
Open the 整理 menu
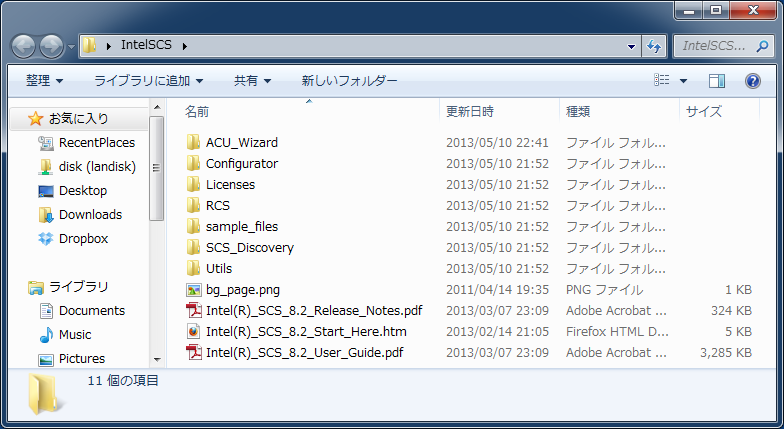[x=44, y=80]
